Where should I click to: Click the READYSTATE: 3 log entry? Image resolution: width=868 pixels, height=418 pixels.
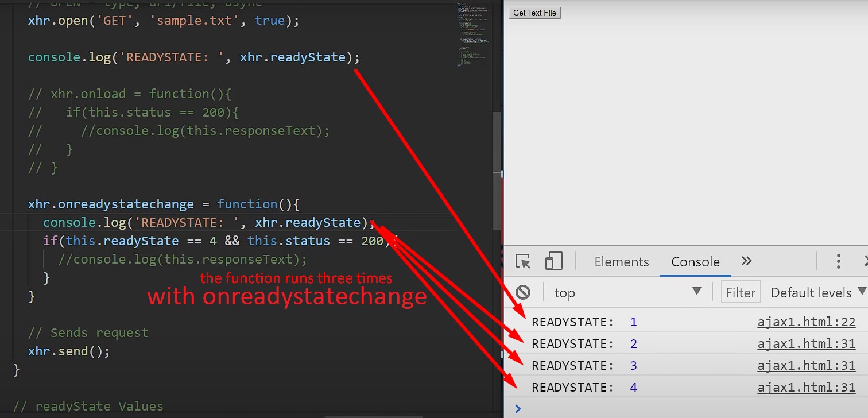pos(686,366)
